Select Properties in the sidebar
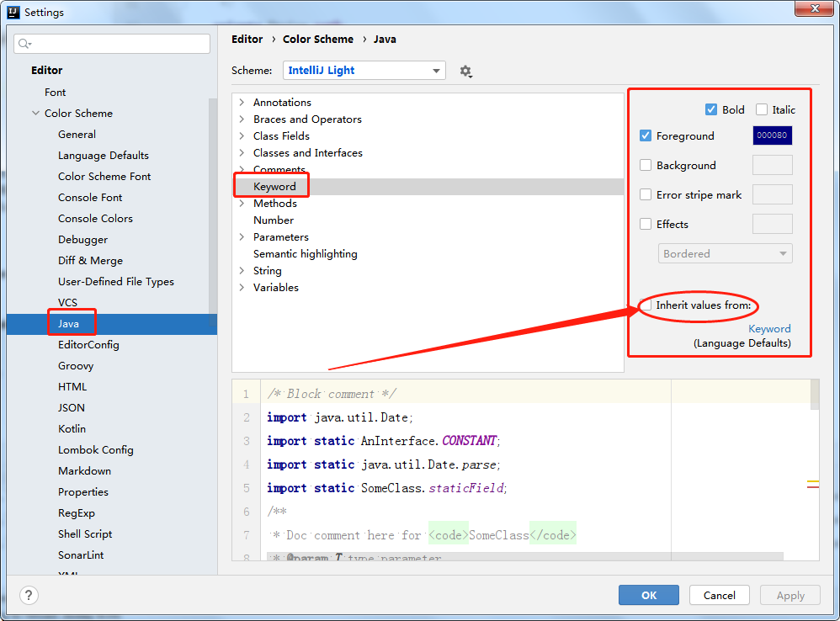Screen dimensions: 840x621 [83, 492]
